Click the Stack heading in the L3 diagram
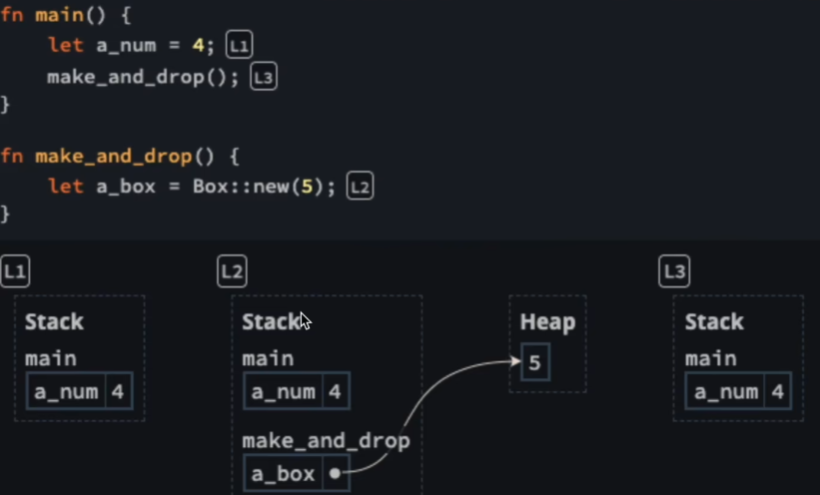This screenshot has height=495, width=820. coord(714,322)
